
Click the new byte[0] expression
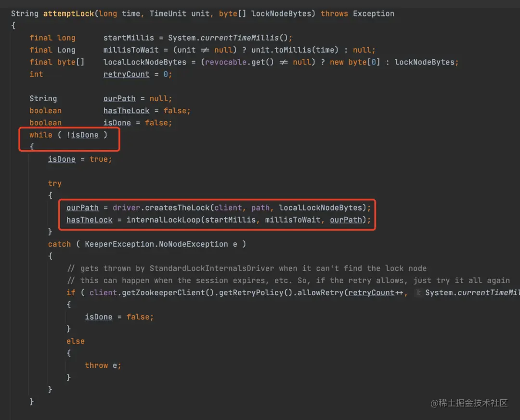click(x=355, y=62)
